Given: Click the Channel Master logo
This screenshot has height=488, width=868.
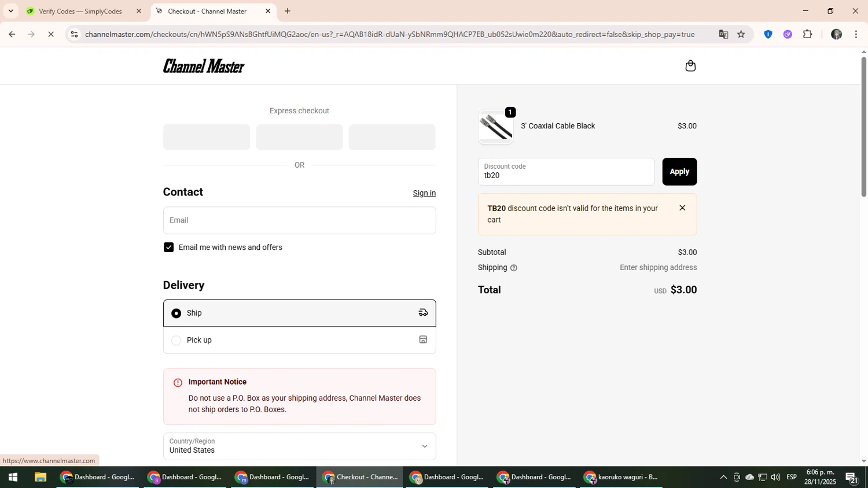Looking at the screenshot, I should coord(204,66).
